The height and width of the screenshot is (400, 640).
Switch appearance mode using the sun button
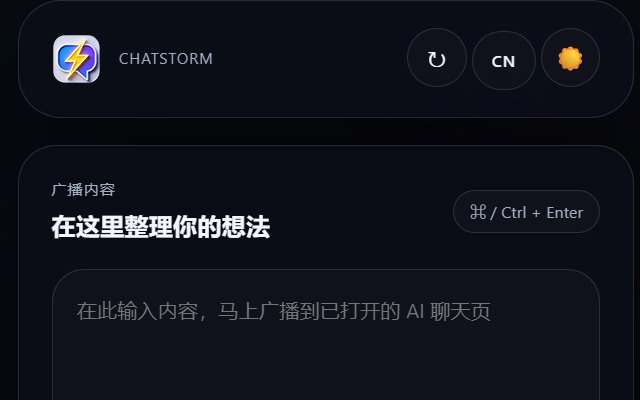click(x=570, y=58)
